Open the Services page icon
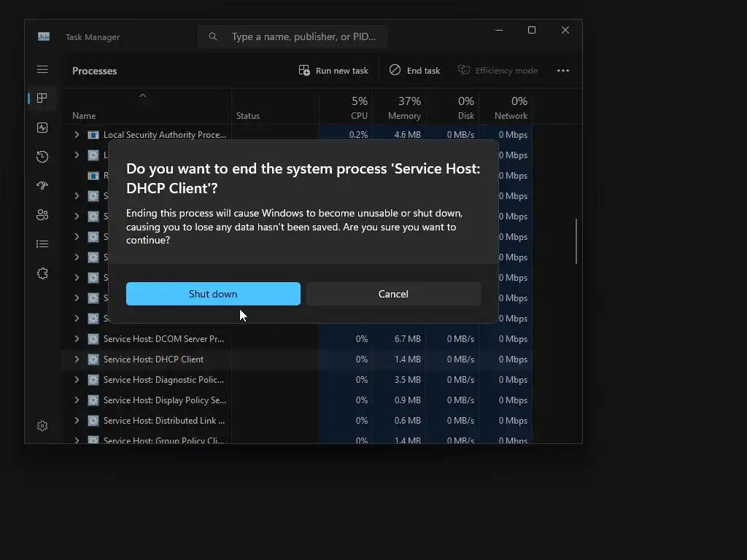The image size is (747, 560). [42, 273]
